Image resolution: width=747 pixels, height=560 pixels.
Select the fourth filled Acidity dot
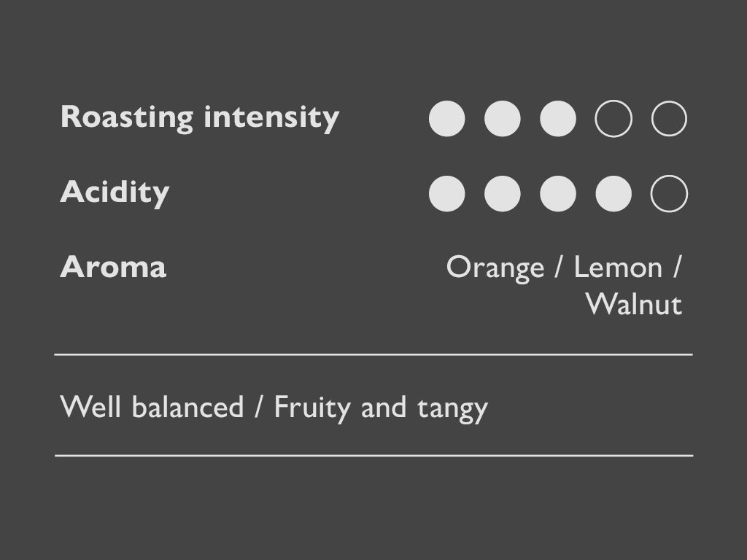point(614,194)
